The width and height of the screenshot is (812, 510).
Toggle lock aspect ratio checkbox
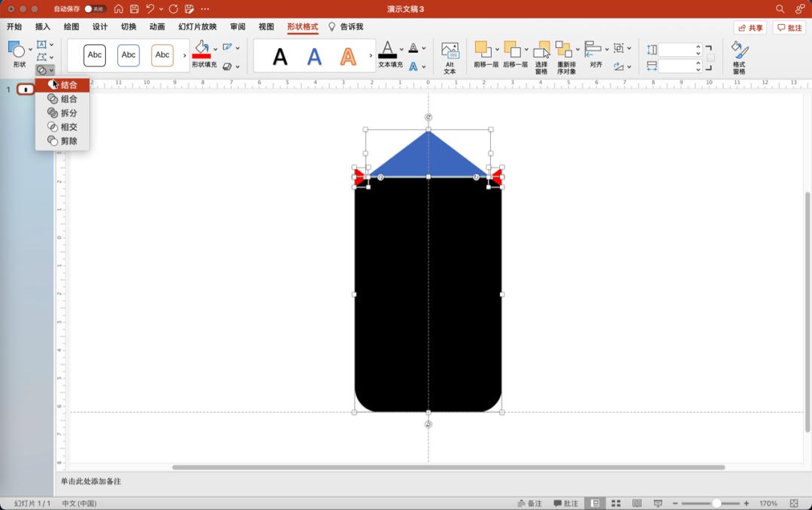coord(710,58)
